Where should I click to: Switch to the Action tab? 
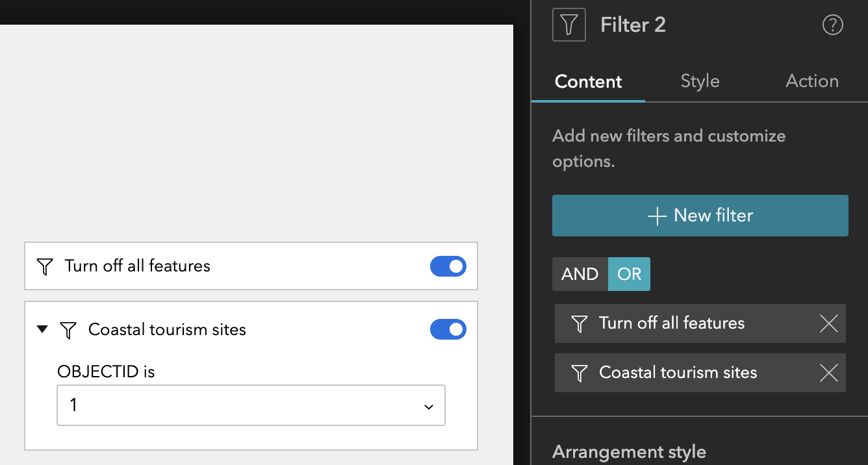tap(811, 81)
